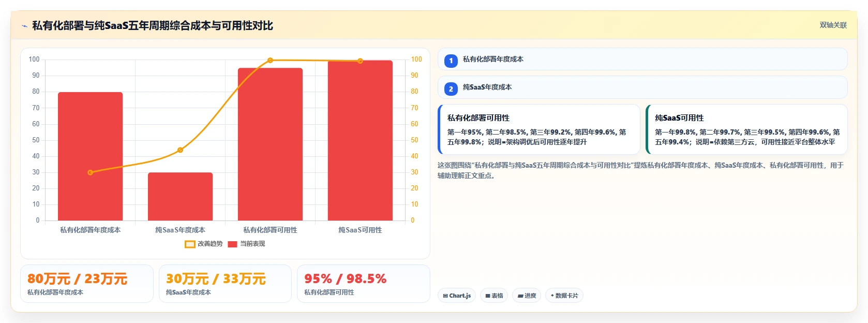This screenshot has height=323, width=868.
Task: Click the trend line point above 纯SaaS年度成本
Action: [180, 150]
